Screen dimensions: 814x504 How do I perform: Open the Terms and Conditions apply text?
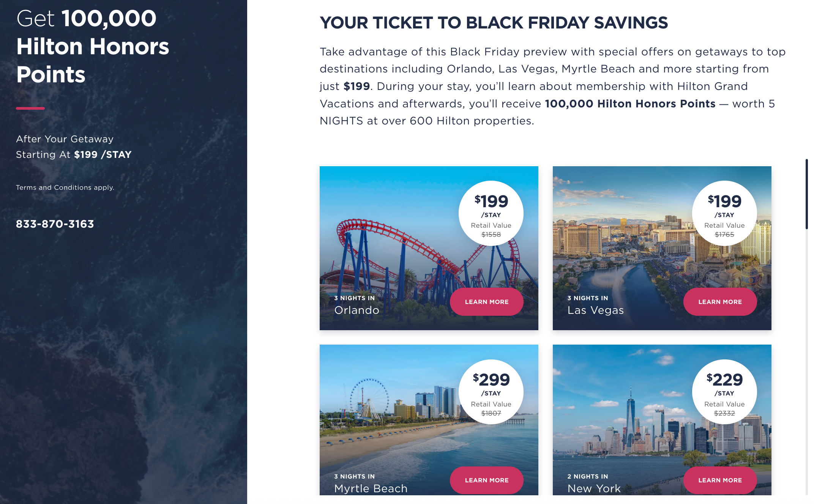point(65,187)
